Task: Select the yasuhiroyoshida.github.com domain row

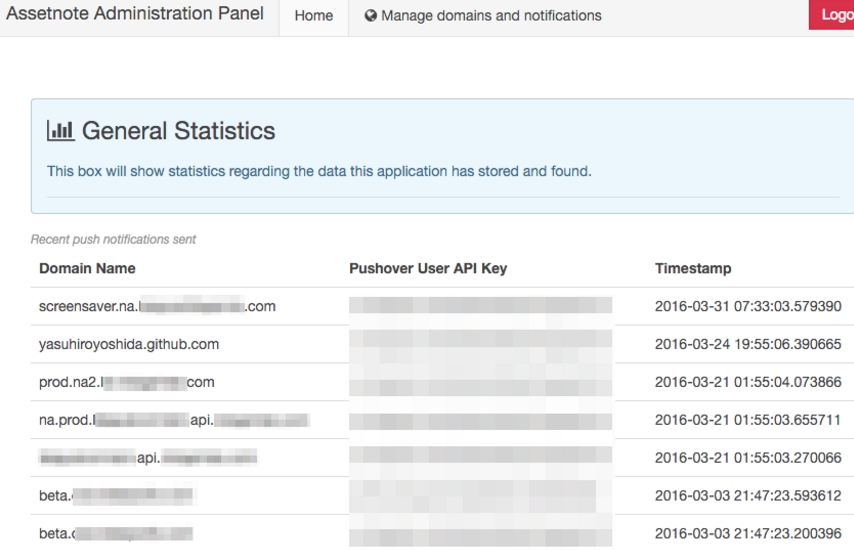Action: (129, 344)
